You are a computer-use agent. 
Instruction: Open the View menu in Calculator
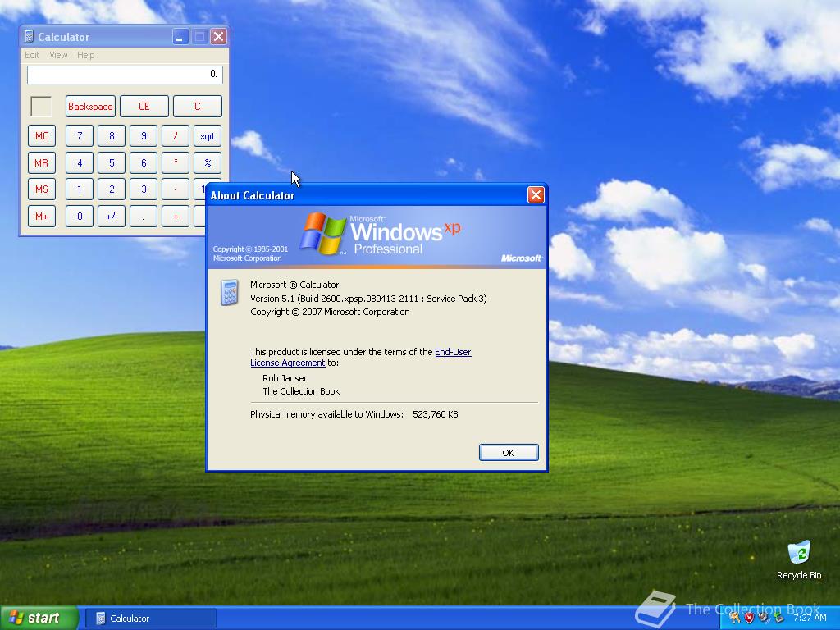point(58,55)
